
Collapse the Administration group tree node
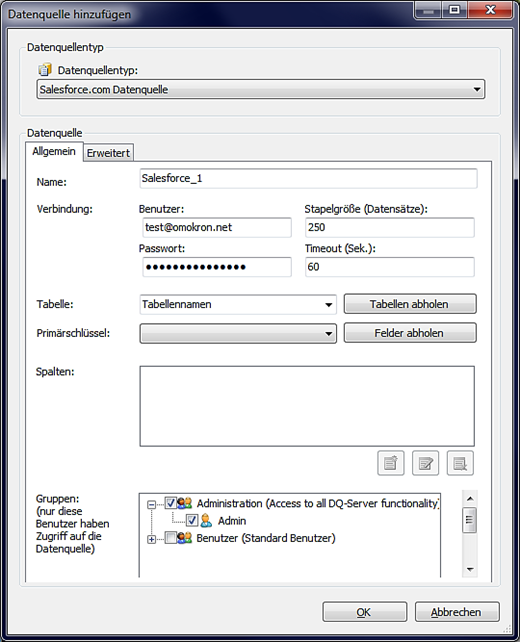point(151,504)
